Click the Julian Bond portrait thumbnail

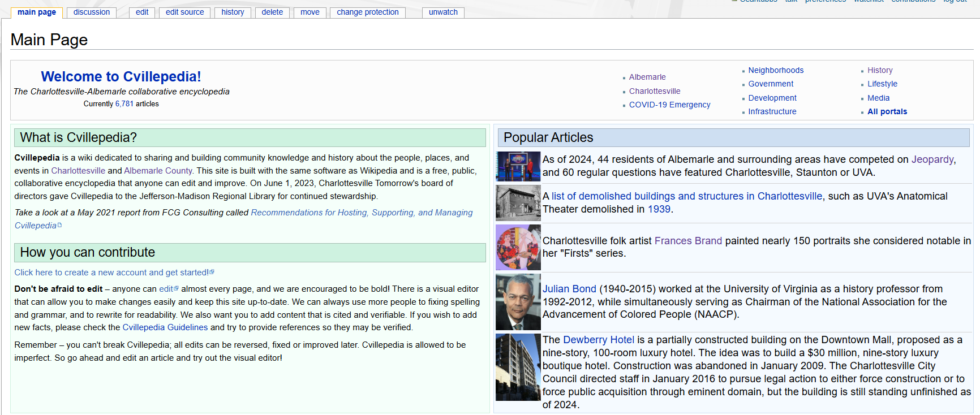518,302
